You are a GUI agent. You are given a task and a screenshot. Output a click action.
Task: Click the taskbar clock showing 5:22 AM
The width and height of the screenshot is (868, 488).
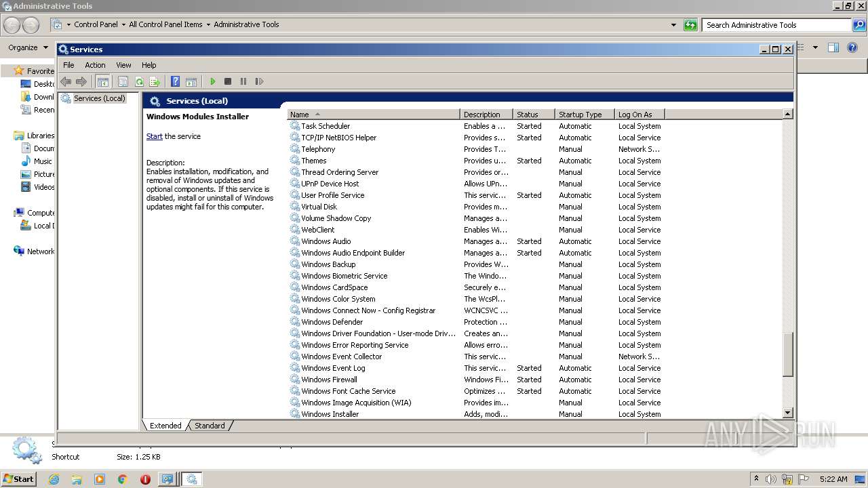tap(833, 479)
